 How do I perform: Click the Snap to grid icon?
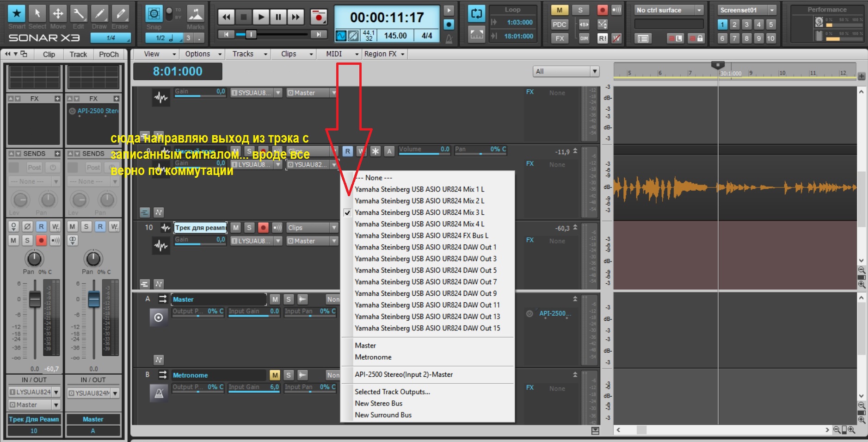click(x=154, y=14)
